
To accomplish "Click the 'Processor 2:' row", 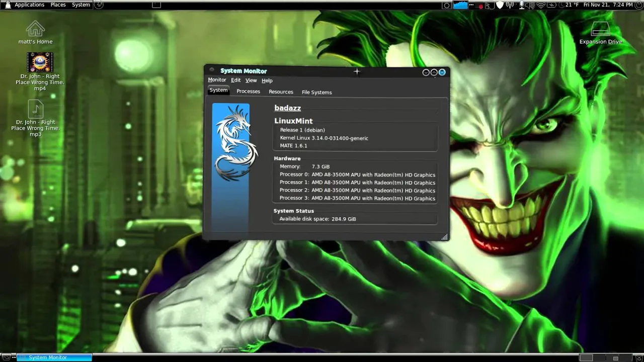I will 357,190.
